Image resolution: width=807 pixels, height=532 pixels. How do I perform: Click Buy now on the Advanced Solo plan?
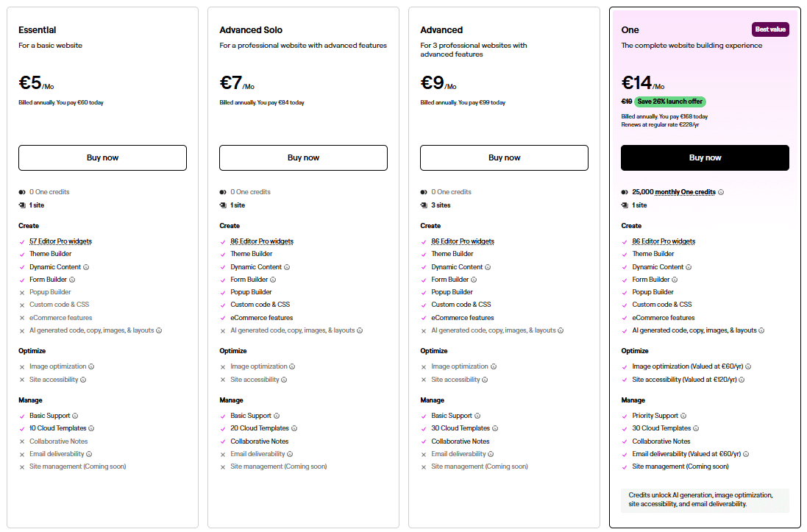[303, 157]
